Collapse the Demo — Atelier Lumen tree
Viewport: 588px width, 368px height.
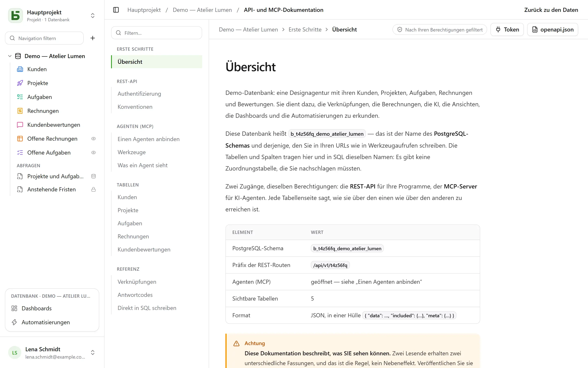point(10,56)
